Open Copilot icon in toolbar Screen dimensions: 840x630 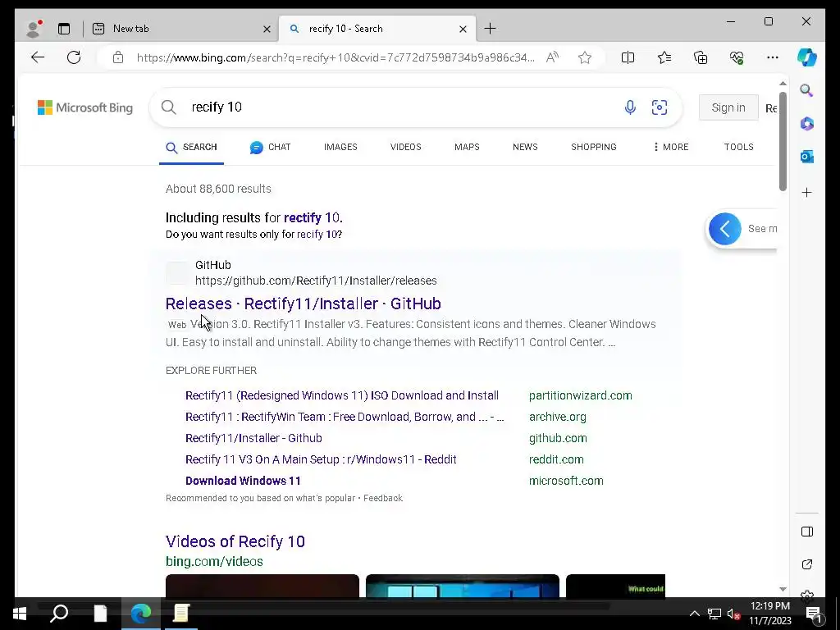(807, 57)
